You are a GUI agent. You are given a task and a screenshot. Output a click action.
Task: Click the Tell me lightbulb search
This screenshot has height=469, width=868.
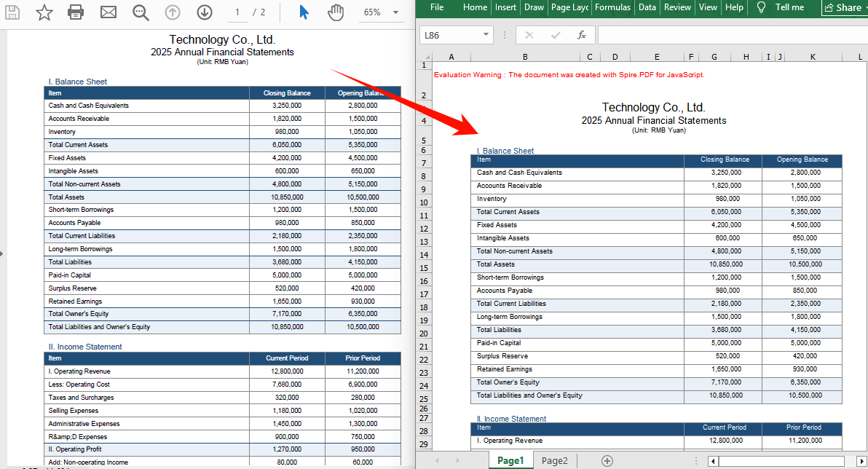781,7
